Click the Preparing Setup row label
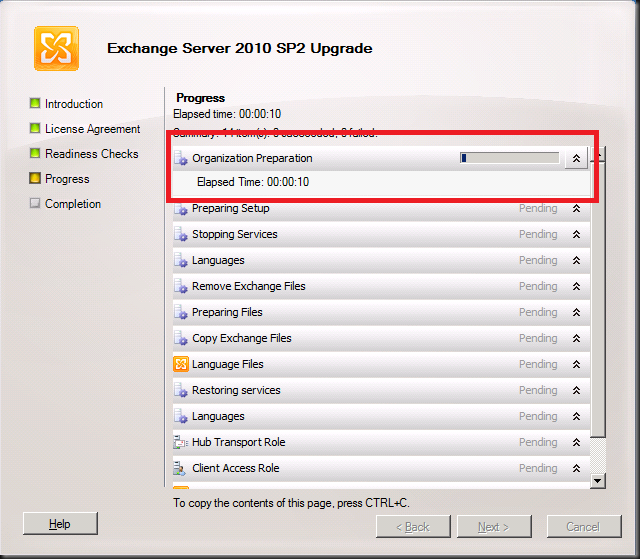Image resolution: width=640 pixels, height=559 pixels. point(231,209)
